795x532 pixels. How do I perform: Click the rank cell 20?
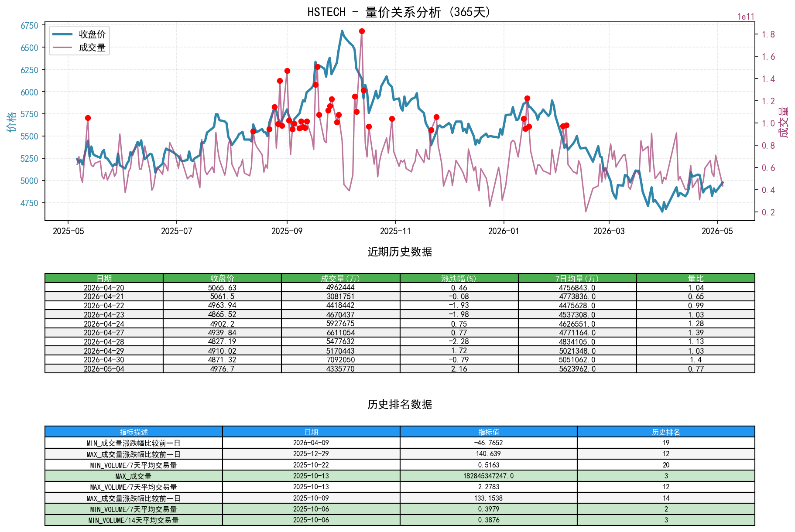pos(666,465)
